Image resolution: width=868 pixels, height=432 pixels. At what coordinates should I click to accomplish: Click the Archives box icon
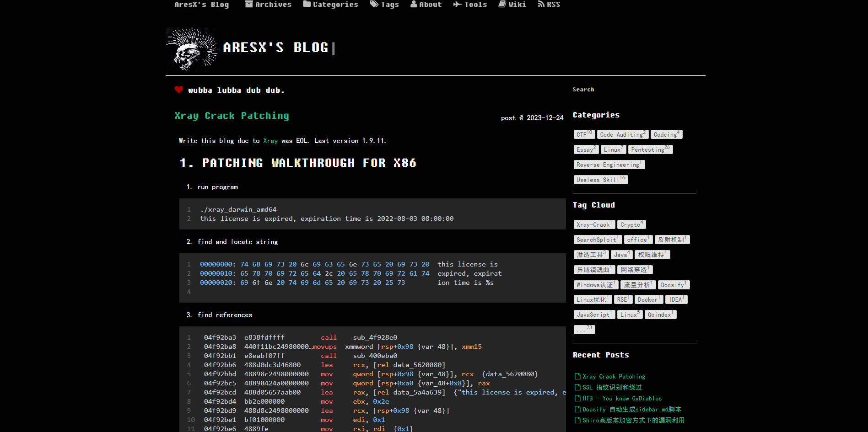point(249,4)
